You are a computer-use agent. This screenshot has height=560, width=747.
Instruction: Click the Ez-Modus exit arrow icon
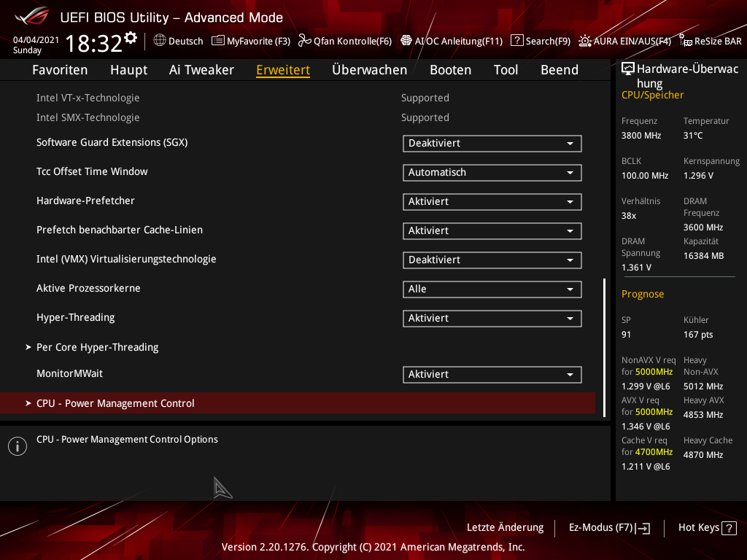click(643, 528)
